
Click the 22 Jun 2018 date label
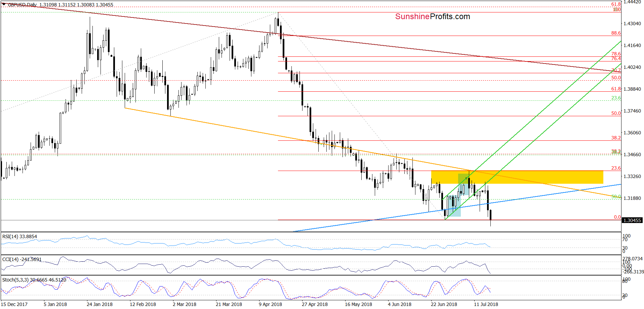tap(444, 304)
